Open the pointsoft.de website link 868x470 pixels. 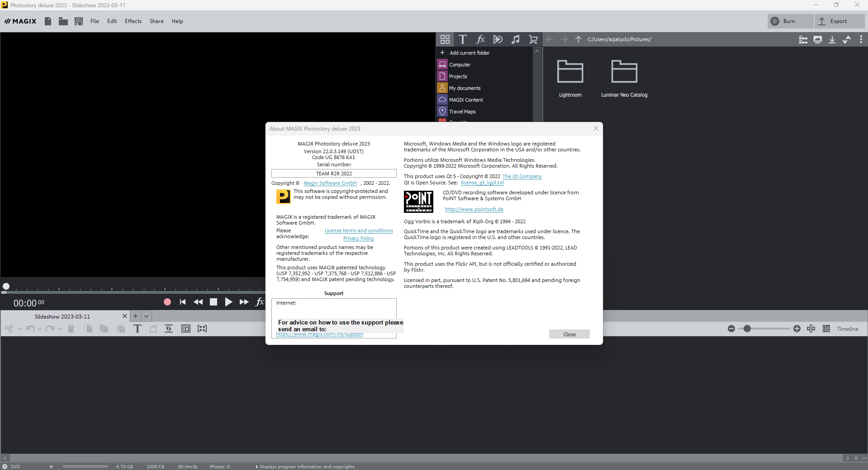[x=474, y=209]
